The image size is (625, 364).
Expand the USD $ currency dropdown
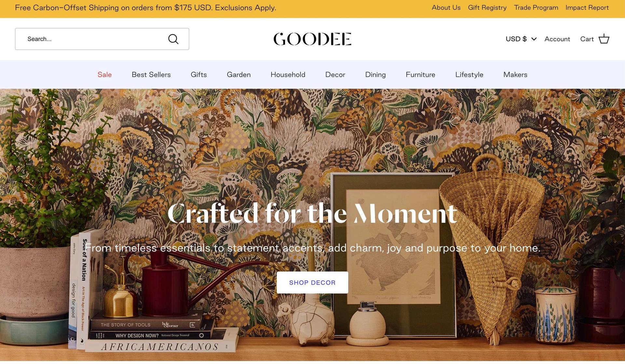pyautogui.click(x=521, y=39)
